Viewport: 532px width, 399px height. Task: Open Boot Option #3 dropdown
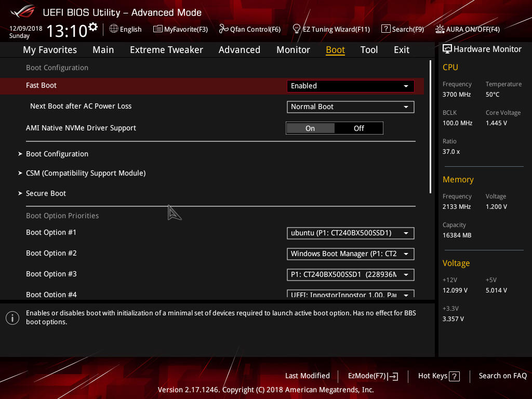click(x=351, y=274)
